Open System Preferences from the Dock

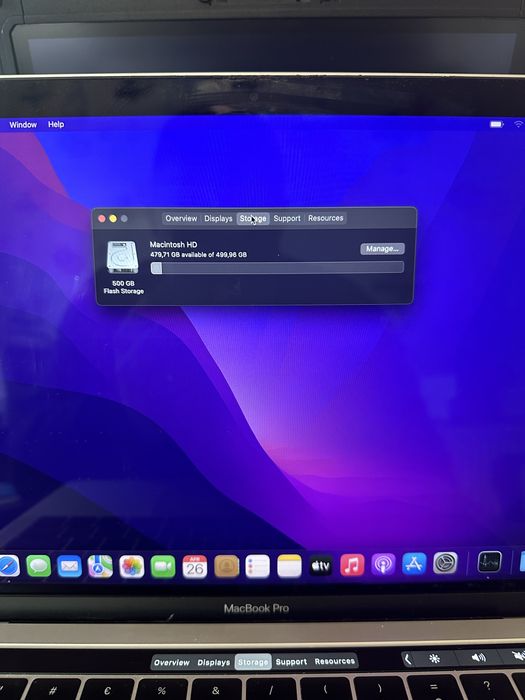click(x=445, y=562)
